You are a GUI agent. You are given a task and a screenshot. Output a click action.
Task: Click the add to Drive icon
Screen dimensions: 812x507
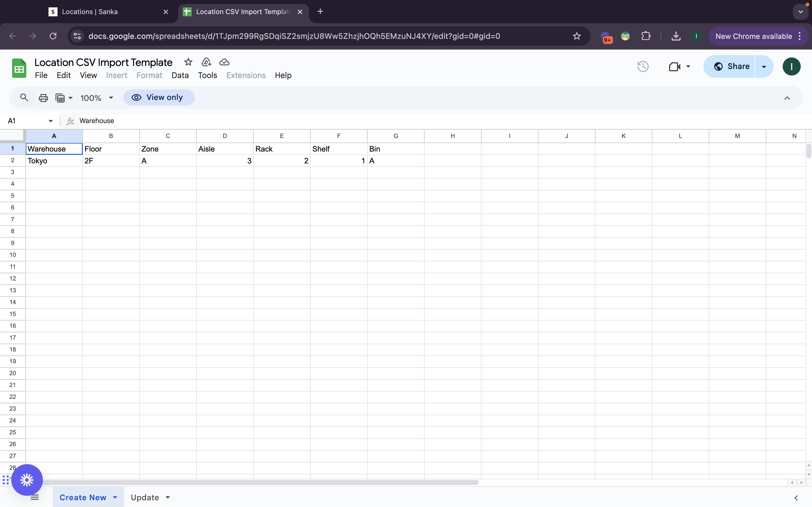coord(206,62)
